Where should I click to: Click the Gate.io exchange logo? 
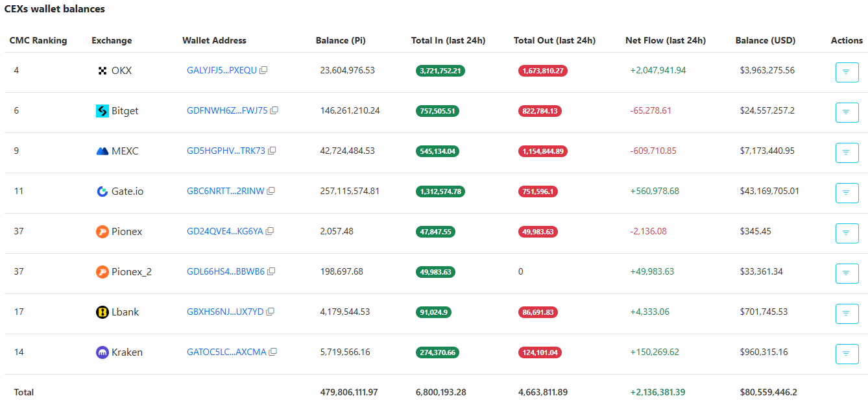point(101,191)
